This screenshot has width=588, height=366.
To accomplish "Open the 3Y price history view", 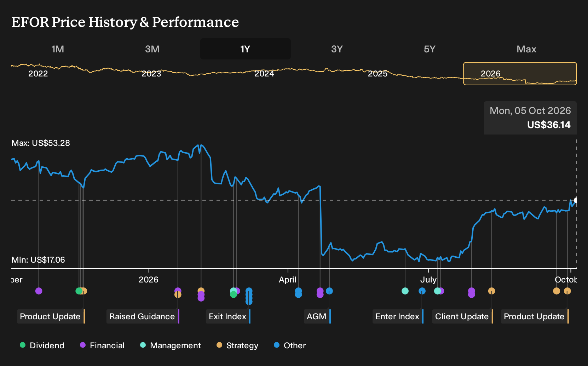I will tap(337, 49).
